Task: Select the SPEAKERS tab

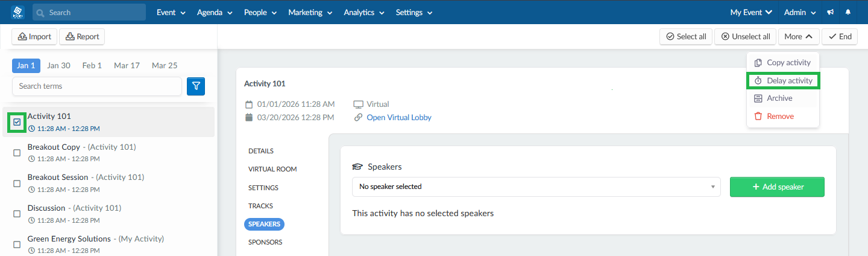Action: [264, 224]
